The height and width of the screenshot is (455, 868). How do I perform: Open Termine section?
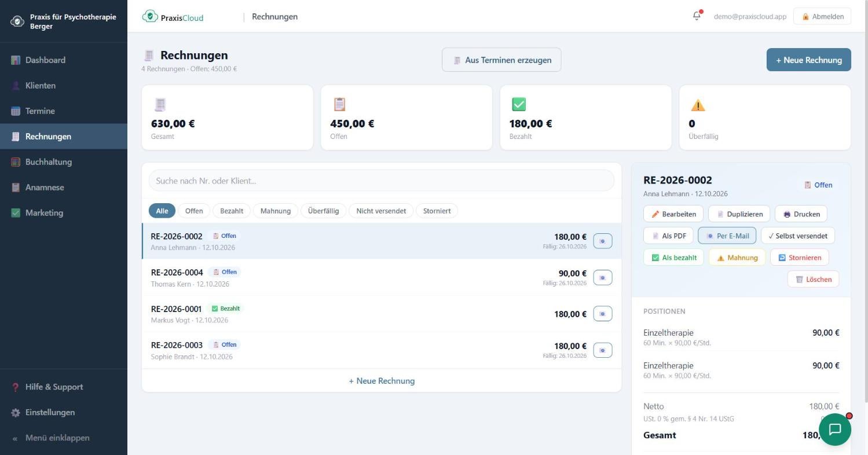tap(64, 111)
